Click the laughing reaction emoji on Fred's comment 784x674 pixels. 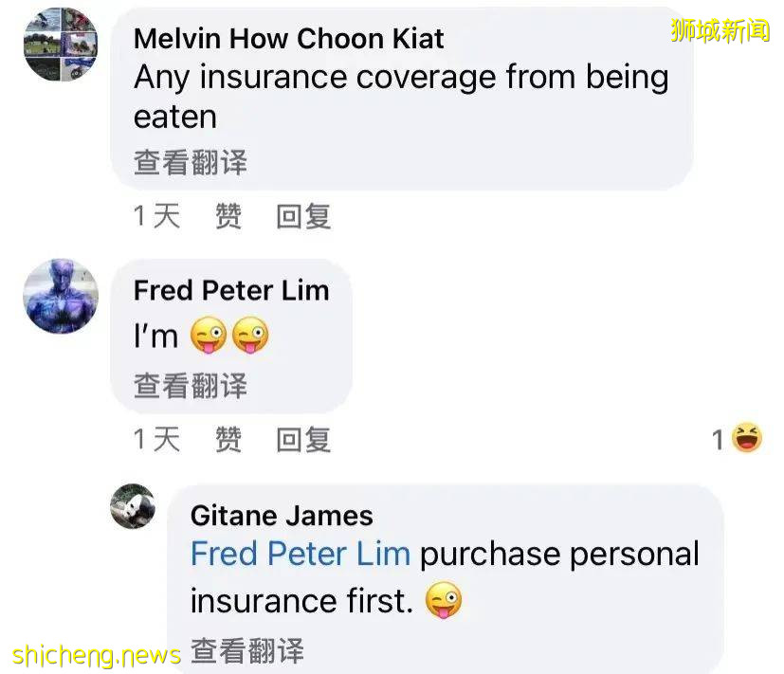747,438
